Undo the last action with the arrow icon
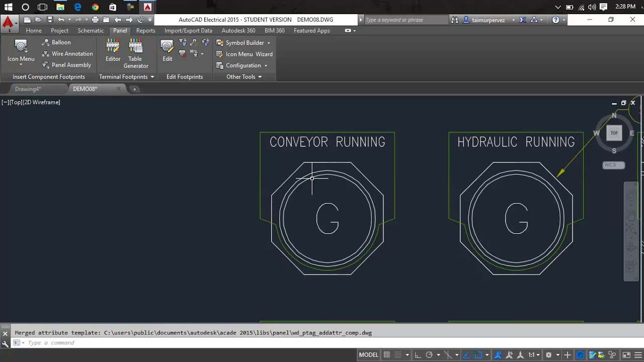This screenshot has width=644, height=362. 61,20
